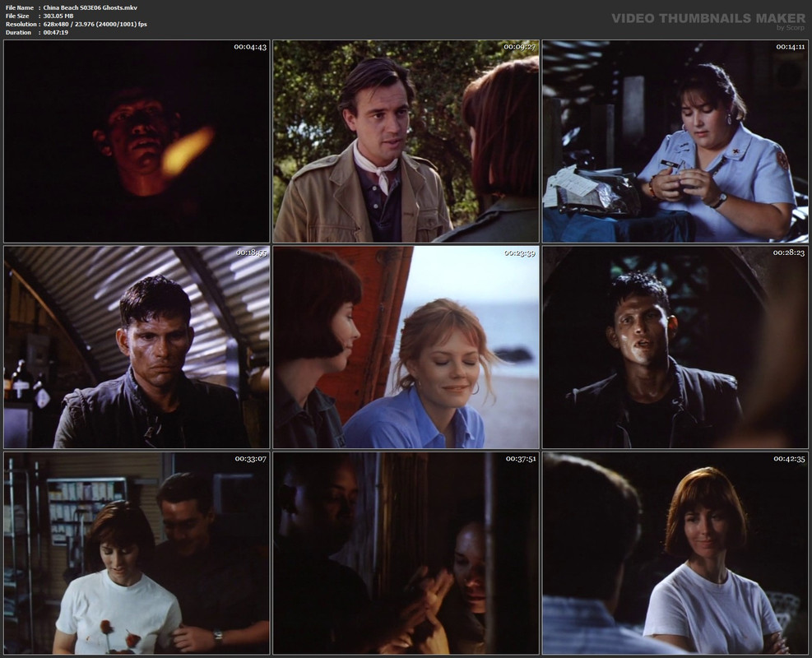The height and width of the screenshot is (658, 812).
Task: Click the 'File Name' label
Action: tap(19, 7)
